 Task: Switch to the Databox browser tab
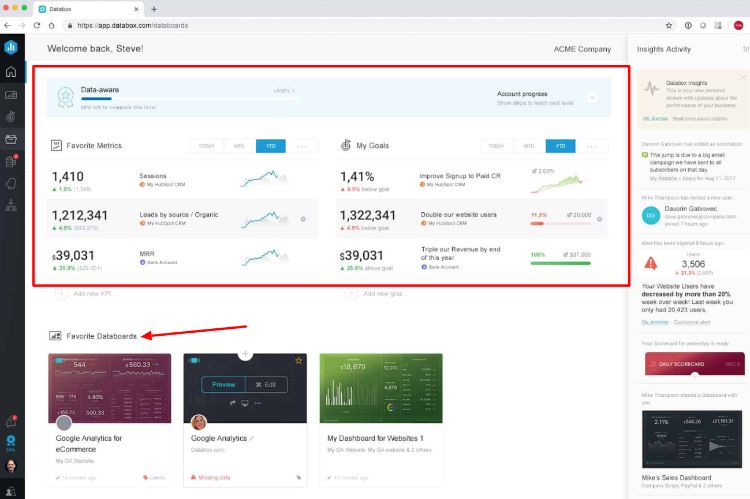88,9
